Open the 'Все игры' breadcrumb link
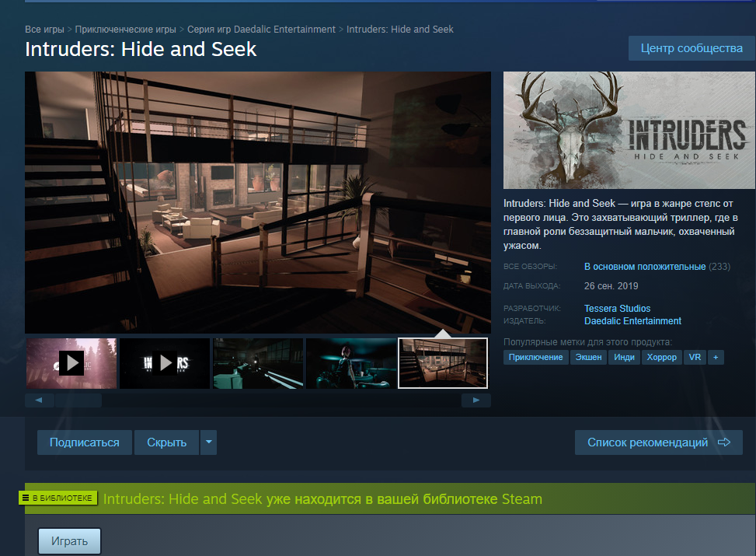Screen dimensions: 756x556 pyautogui.click(x=44, y=30)
